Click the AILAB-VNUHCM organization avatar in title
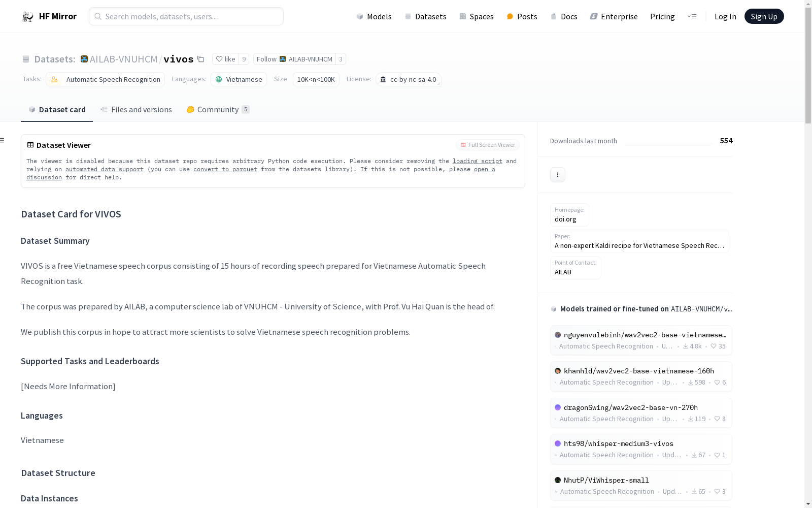Screen dimensions: 812x508 [84, 59]
